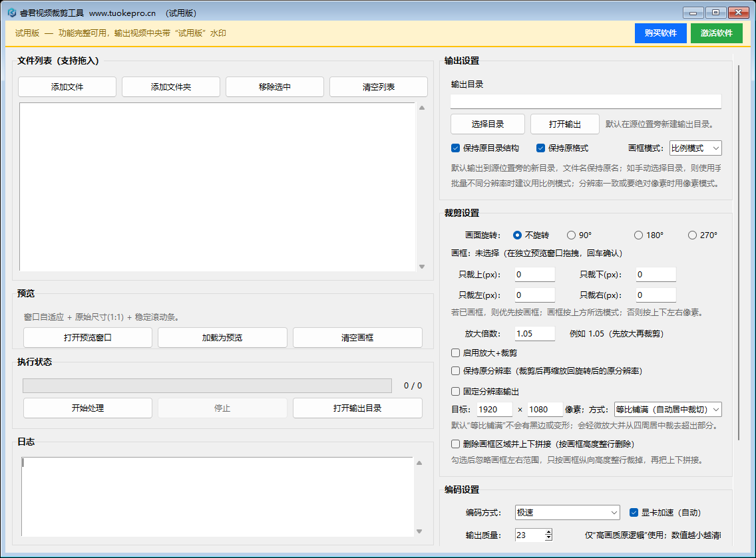The width and height of the screenshot is (756, 558).
Task: Click 只裁右(px) input field
Action: click(x=656, y=295)
